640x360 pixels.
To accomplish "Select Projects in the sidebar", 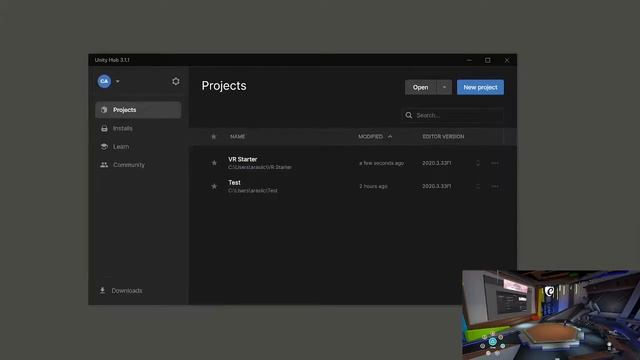I will (138, 110).
